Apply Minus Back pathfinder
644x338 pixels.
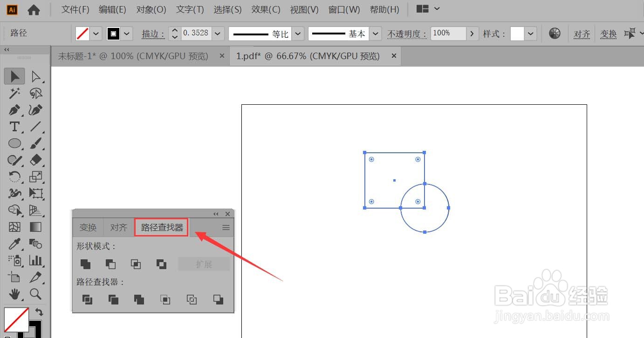[218, 299]
